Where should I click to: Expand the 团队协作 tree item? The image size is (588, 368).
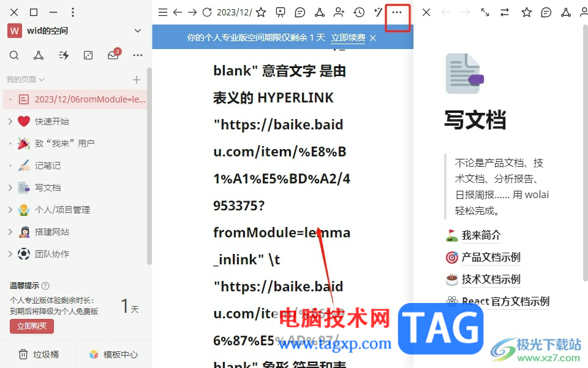(x=10, y=254)
